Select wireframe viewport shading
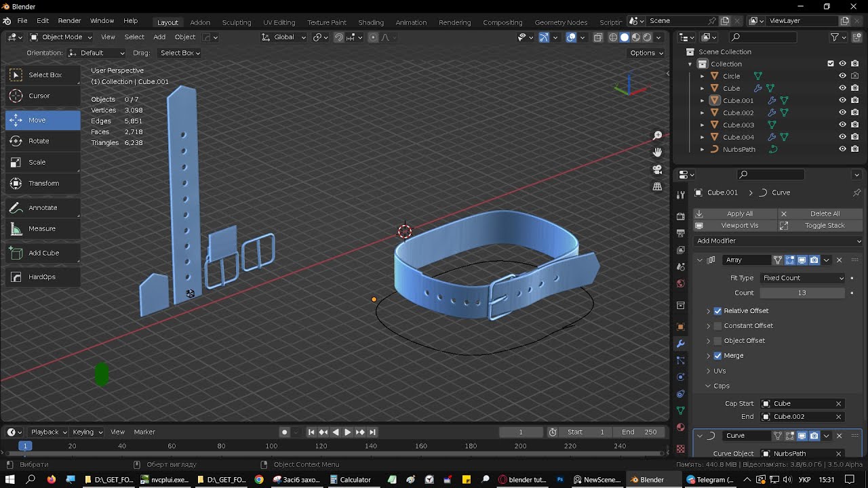The width and height of the screenshot is (868, 488). click(613, 37)
